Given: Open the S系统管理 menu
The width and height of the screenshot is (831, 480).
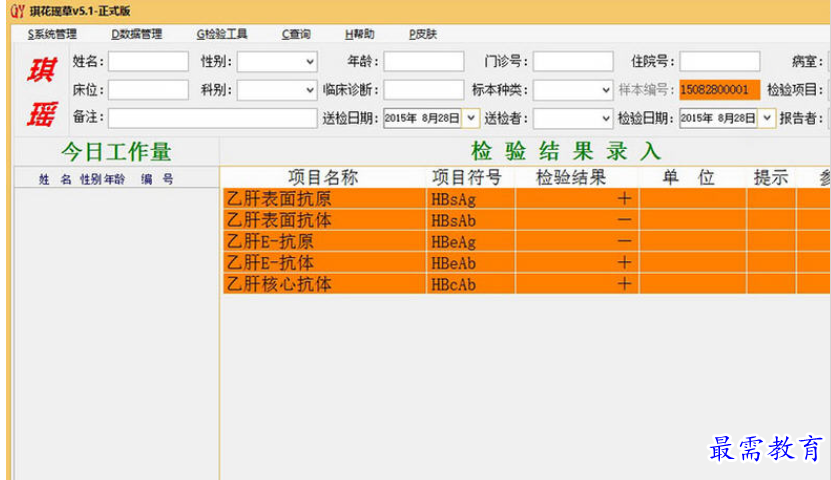Looking at the screenshot, I should click(x=51, y=34).
